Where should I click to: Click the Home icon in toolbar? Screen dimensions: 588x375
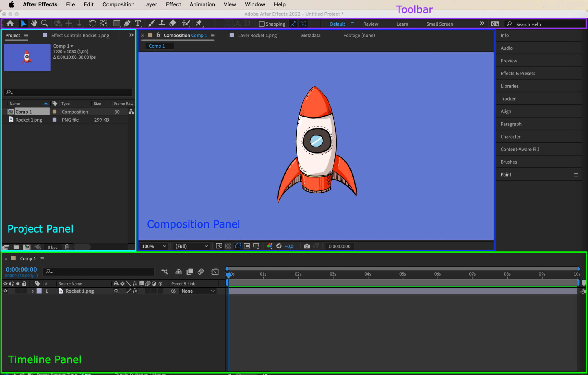(10, 24)
